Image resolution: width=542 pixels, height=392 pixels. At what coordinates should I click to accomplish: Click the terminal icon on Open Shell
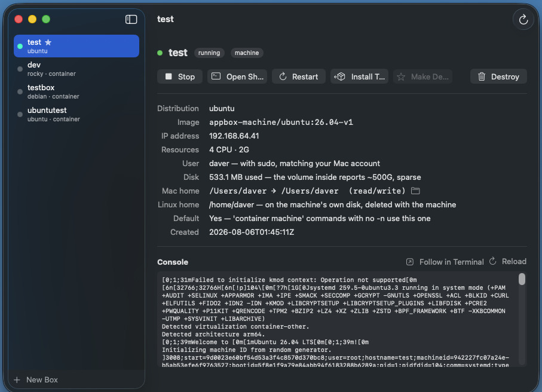pyautogui.click(x=216, y=76)
